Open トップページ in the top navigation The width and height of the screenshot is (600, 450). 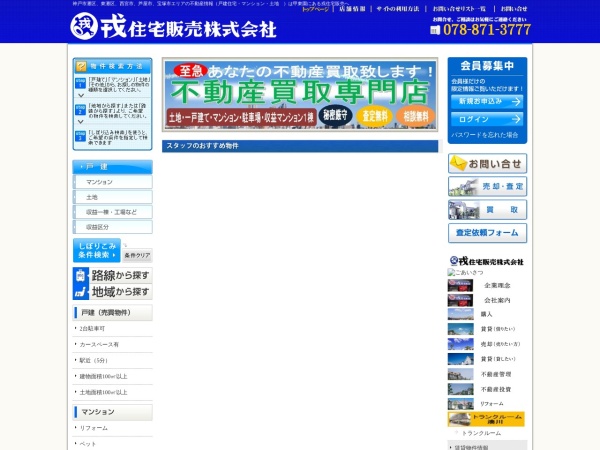coord(315,9)
